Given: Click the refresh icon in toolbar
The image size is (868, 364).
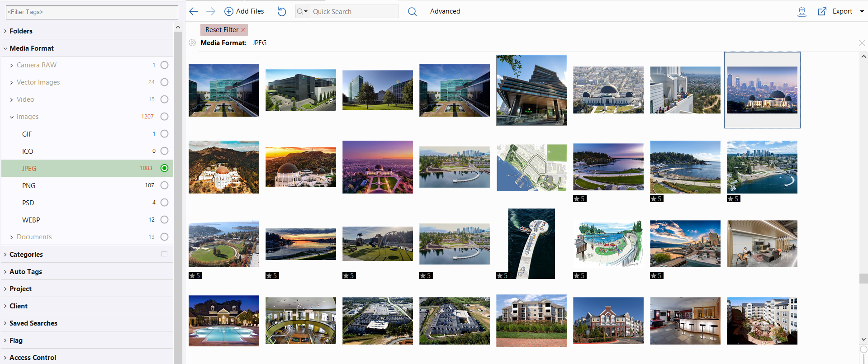Looking at the screenshot, I should 282,11.
